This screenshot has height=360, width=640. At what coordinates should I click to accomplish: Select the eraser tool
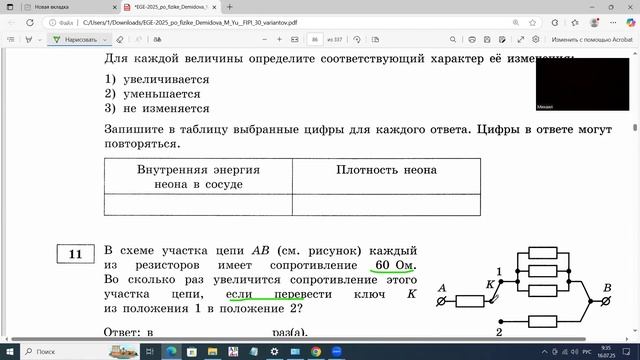[120, 40]
